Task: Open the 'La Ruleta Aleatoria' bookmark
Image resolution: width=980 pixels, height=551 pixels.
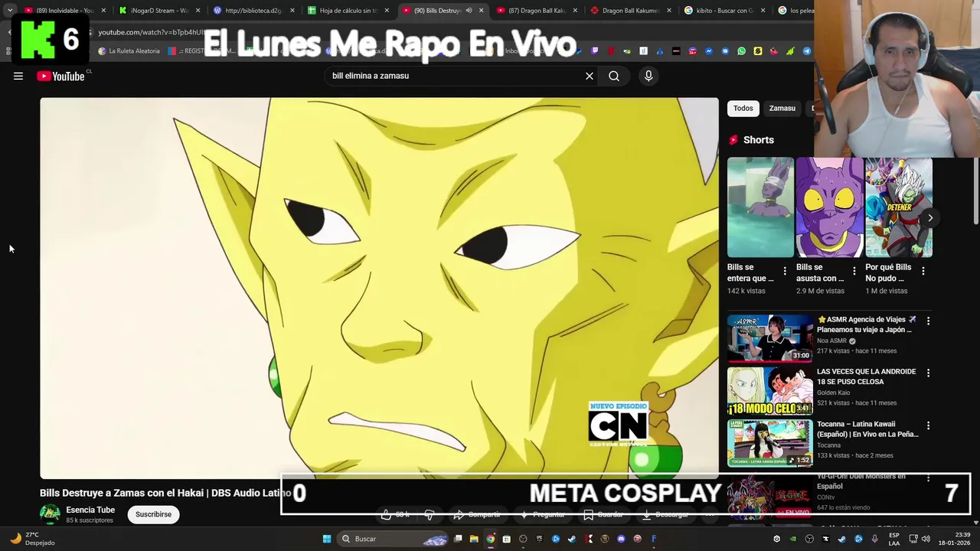Action: click(129, 51)
